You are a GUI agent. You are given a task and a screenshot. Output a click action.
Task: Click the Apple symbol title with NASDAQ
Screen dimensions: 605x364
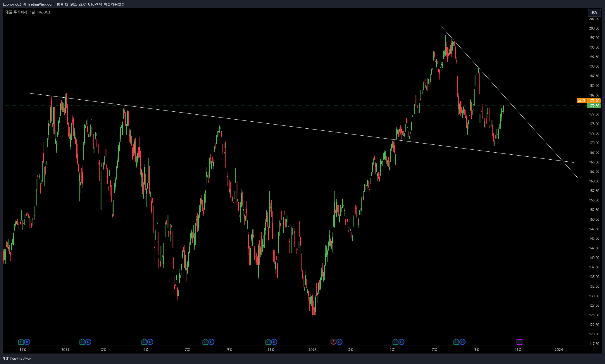28,12
